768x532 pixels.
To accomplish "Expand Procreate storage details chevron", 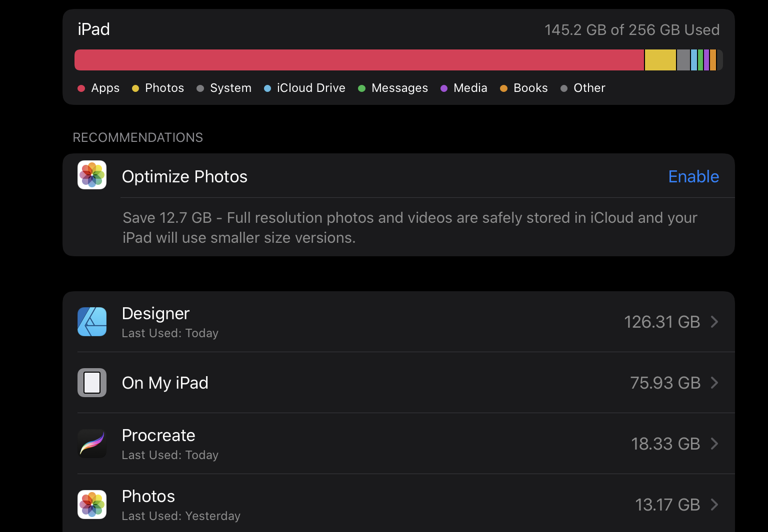I will (x=714, y=444).
